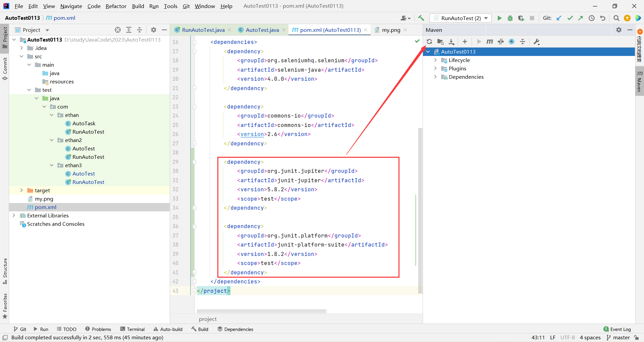Expand Dependencies node in Maven
Viewport: 644px width, 342px height.
(435, 77)
